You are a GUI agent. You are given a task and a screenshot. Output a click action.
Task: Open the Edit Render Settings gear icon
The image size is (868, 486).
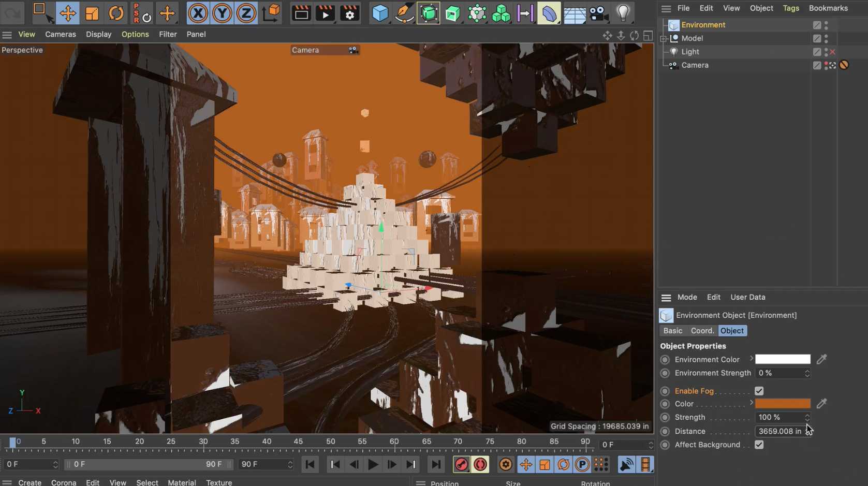[x=350, y=13]
